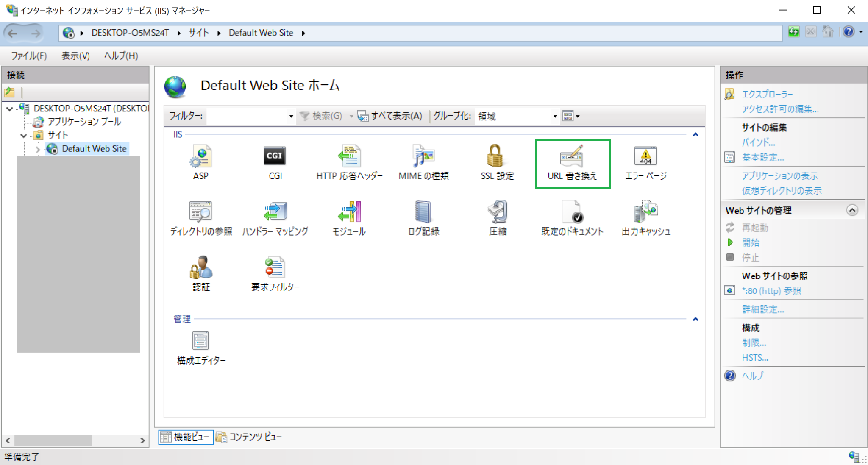This screenshot has height=465, width=868.
Task: Open the URL 書き換え feature
Action: click(573, 163)
